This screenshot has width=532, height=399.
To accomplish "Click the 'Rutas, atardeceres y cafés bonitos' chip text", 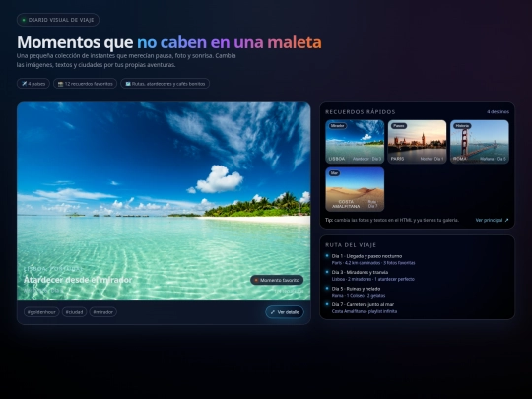I will click(168, 84).
